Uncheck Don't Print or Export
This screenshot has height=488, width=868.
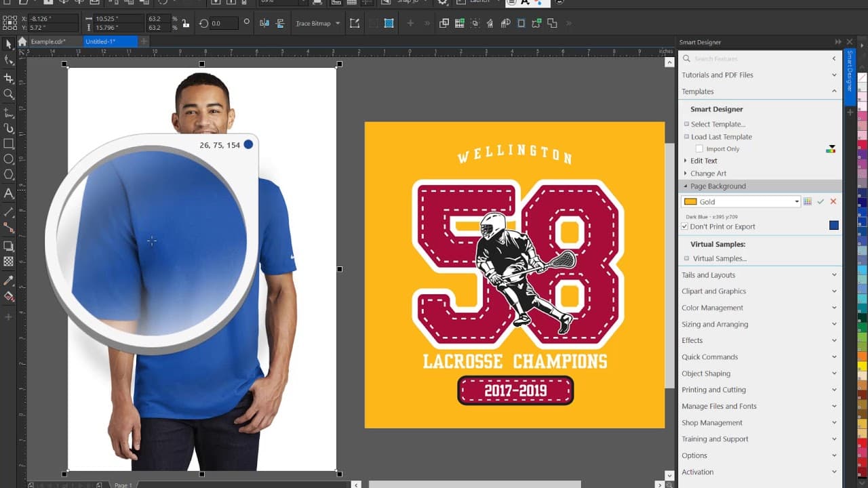coord(684,226)
